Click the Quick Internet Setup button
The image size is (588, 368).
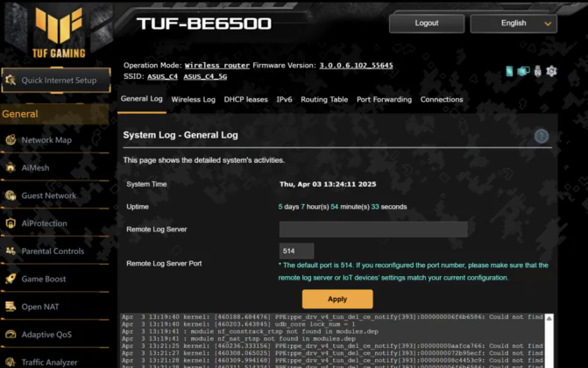(56, 80)
